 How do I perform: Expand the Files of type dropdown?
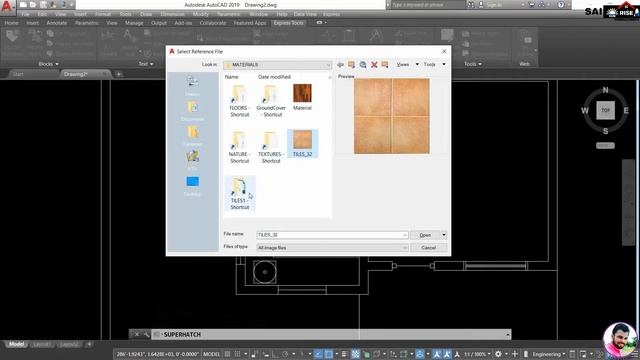[404, 248]
